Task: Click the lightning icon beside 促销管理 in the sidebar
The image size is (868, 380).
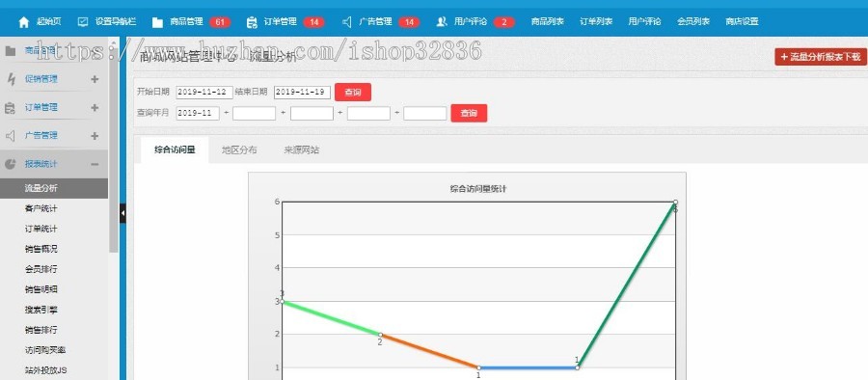Action: 11,79
